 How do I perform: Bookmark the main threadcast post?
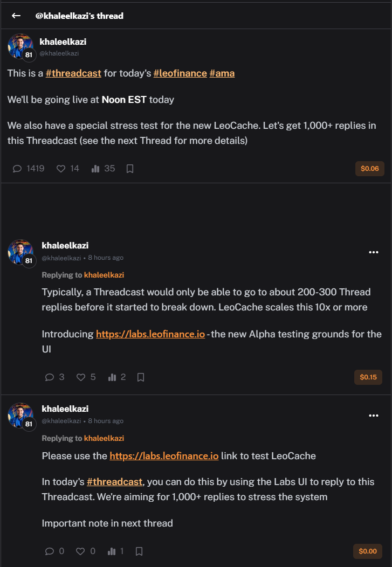point(130,169)
